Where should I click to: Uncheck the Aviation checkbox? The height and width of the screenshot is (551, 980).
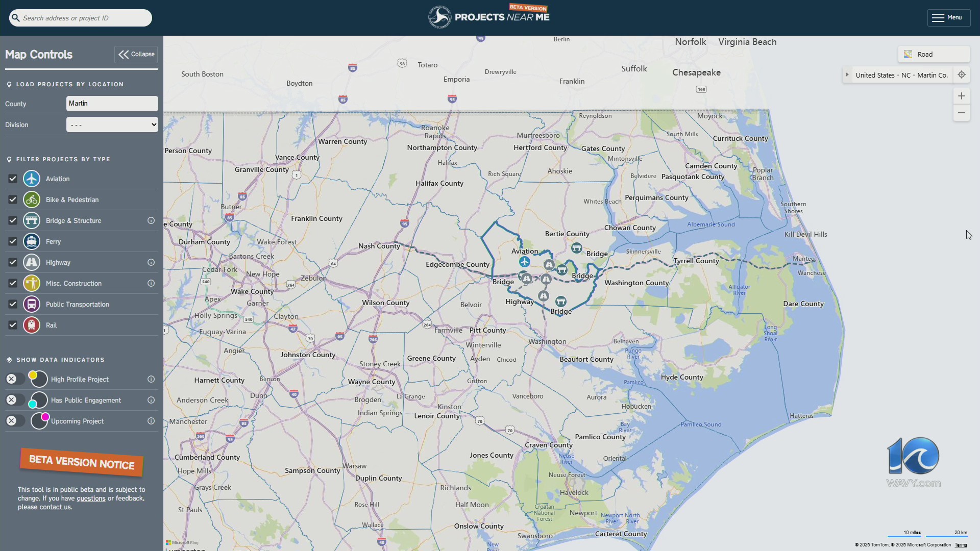(13, 179)
